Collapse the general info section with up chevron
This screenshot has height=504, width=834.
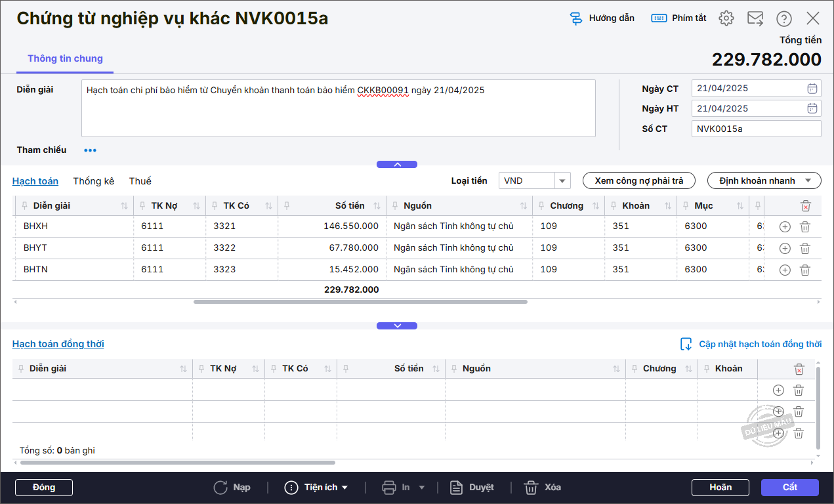[396, 165]
